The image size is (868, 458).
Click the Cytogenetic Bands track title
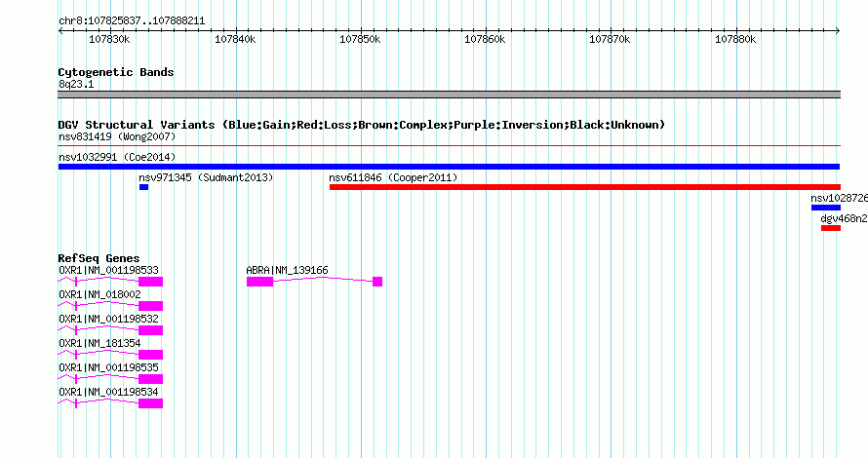pyautogui.click(x=116, y=72)
